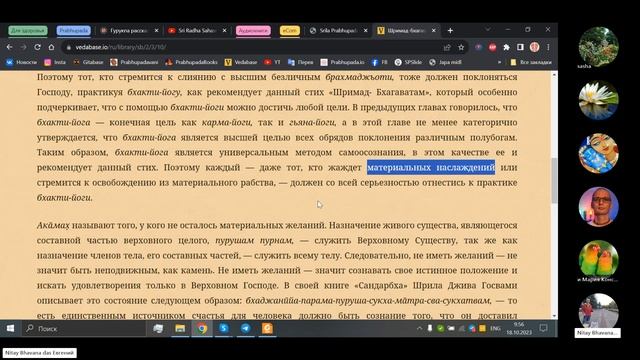Switch to Chrome on the taskbar
The height and width of the screenshot is (360, 640).
click(x=202, y=328)
